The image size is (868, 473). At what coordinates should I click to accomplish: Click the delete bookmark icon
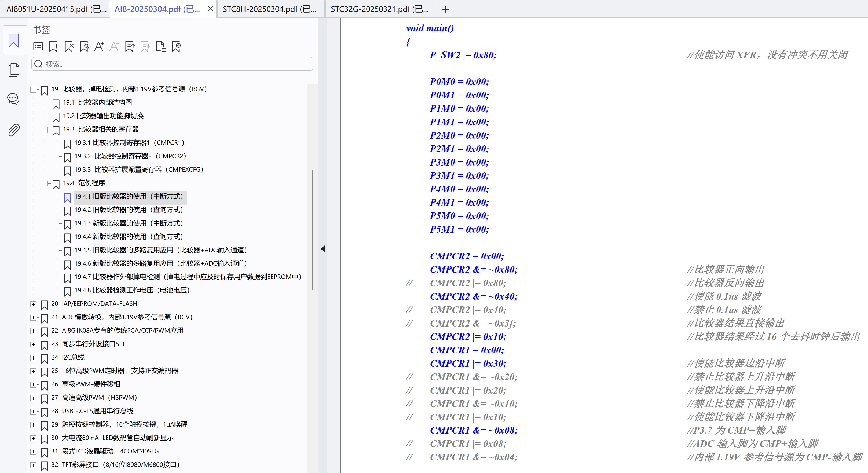[69, 46]
